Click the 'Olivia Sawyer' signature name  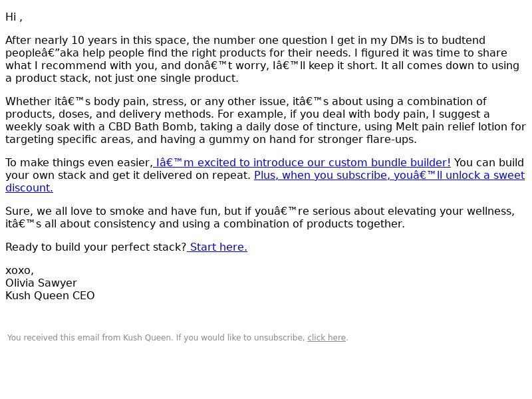pyautogui.click(x=41, y=283)
